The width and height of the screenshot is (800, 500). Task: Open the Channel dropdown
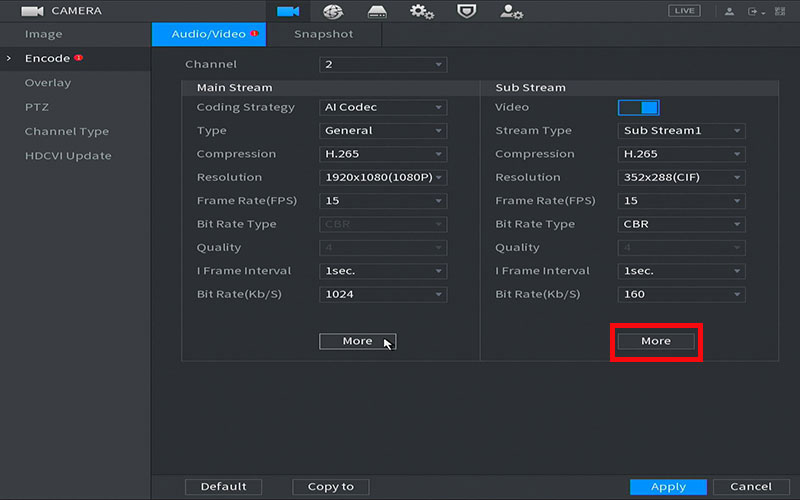click(x=383, y=64)
